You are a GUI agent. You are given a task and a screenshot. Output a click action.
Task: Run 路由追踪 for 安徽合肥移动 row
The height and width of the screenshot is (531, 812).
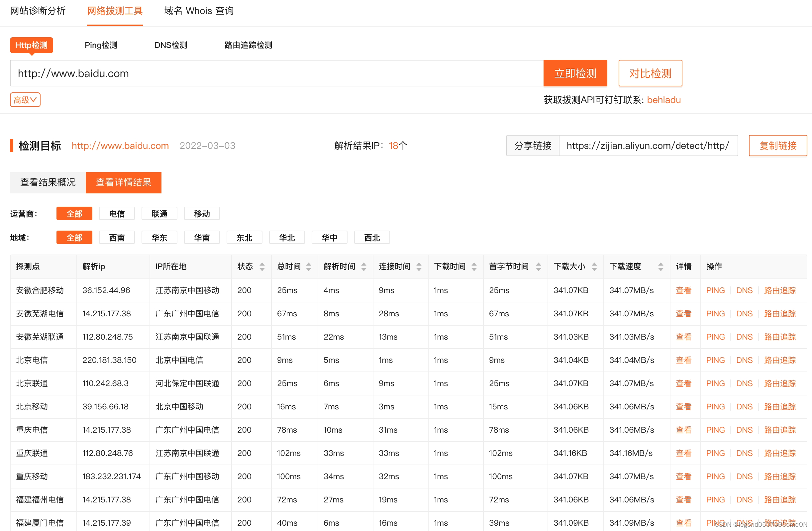pos(779,290)
